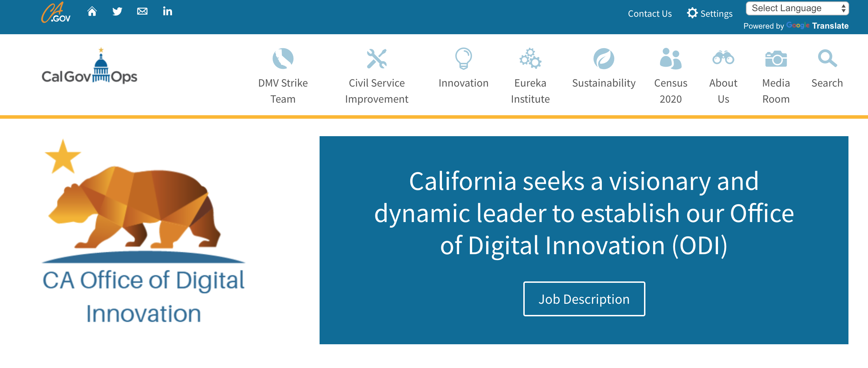Image resolution: width=868 pixels, height=368 pixels.
Task: Click the CA Office of Digital Innovation bear image
Action: point(143,231)
